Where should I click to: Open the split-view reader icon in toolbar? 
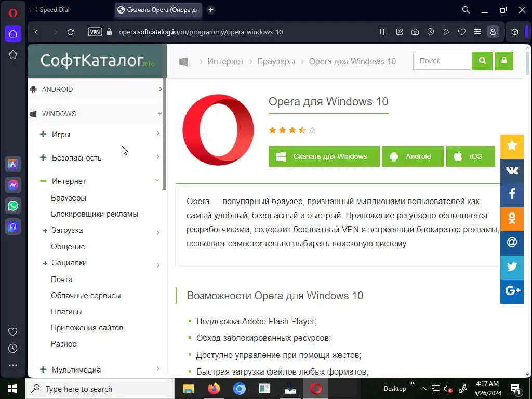point(384,32)
